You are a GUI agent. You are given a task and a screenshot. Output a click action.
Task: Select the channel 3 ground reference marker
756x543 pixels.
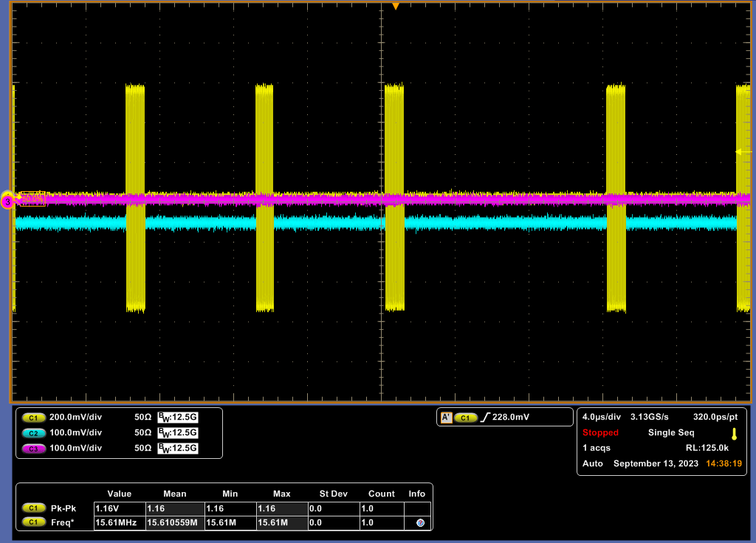coord(7,202)
